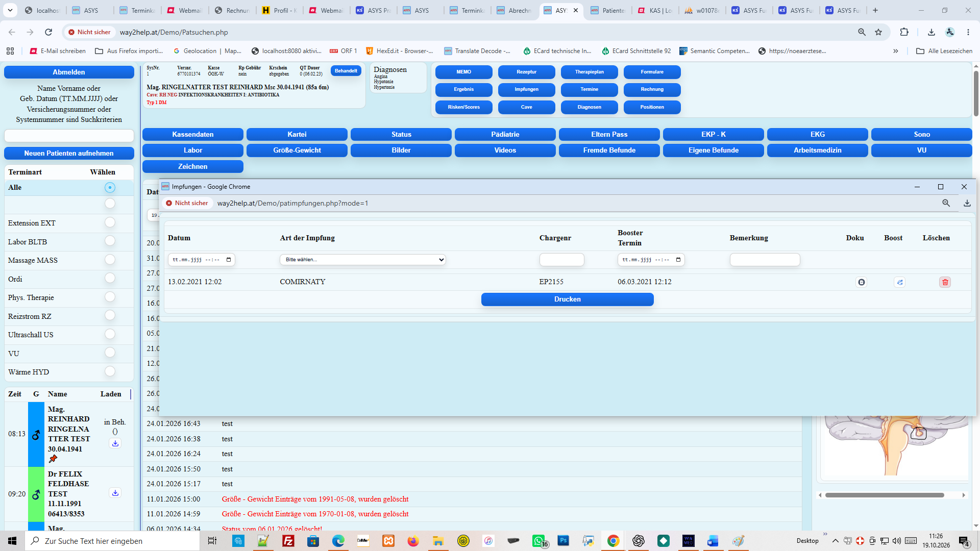Open FileZilla from the taskbar
980x551 pixels.
(288, 541)
